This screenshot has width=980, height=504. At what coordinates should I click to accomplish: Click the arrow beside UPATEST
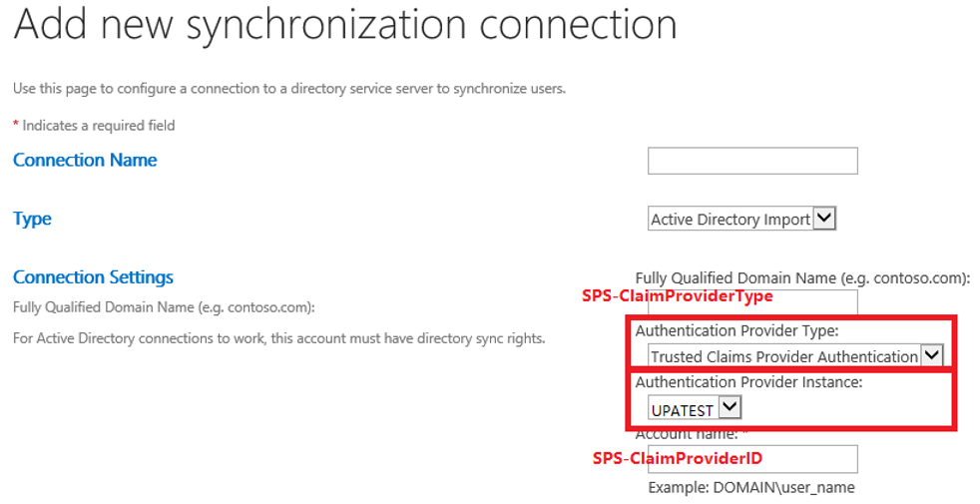pos(730,408)
